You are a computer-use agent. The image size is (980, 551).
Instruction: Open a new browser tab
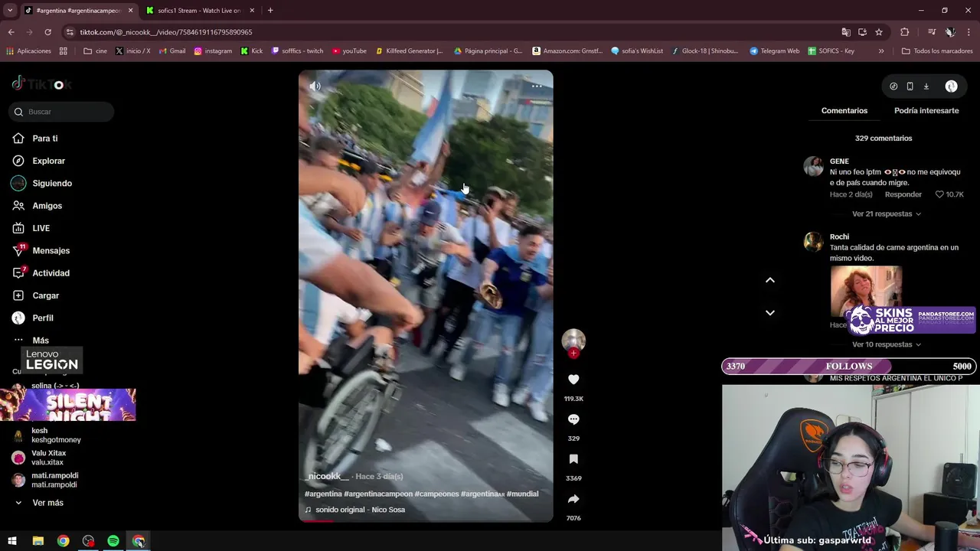coord(270,11)
